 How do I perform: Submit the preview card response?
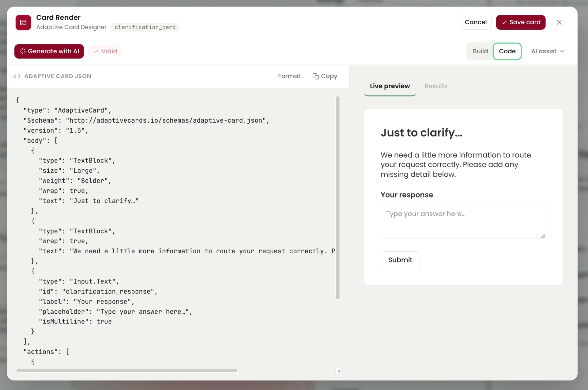[x=400, y=260]
